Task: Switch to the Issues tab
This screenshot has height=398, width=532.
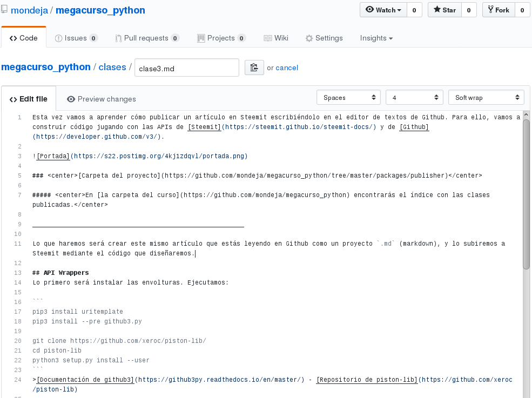Action: [76, 38]
